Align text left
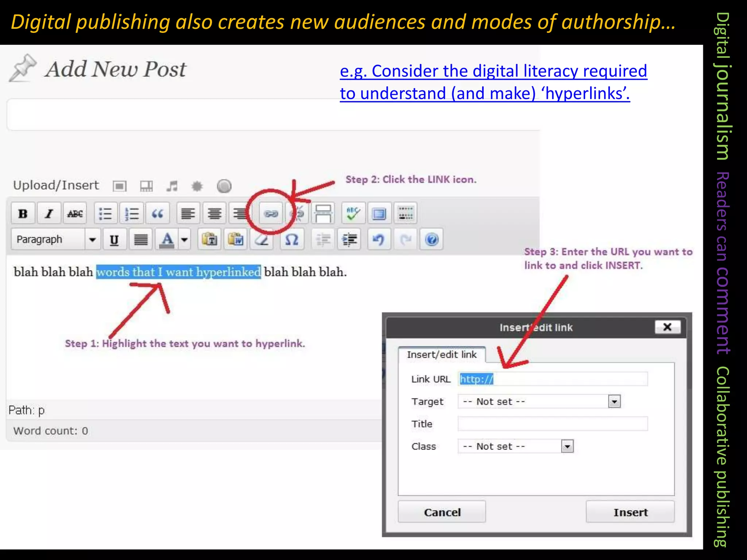The image size is (747, 560). click(x=188, y=214)
